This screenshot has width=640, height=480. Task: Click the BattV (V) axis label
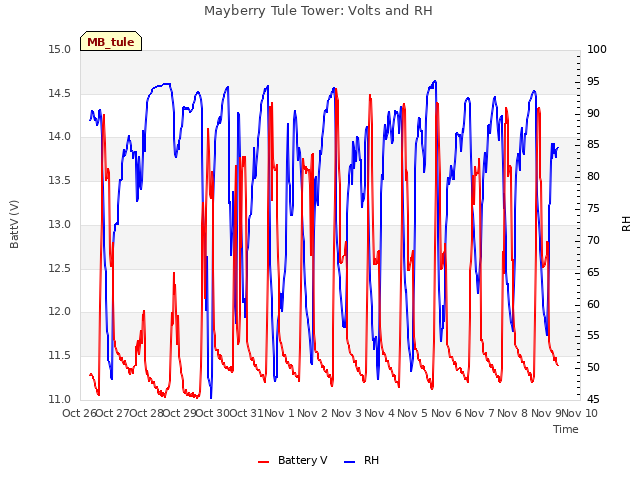pyautogui.click(x=14, y=224)
